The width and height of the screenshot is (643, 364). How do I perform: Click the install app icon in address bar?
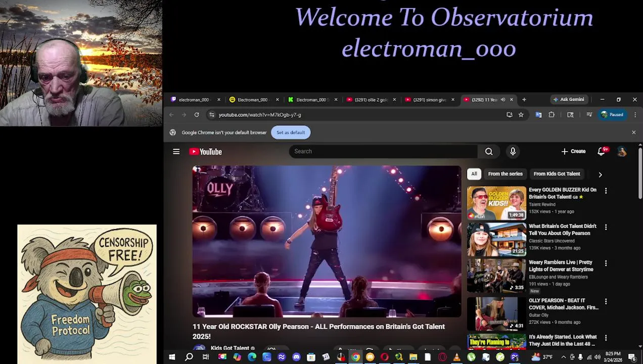pos(509,115)
